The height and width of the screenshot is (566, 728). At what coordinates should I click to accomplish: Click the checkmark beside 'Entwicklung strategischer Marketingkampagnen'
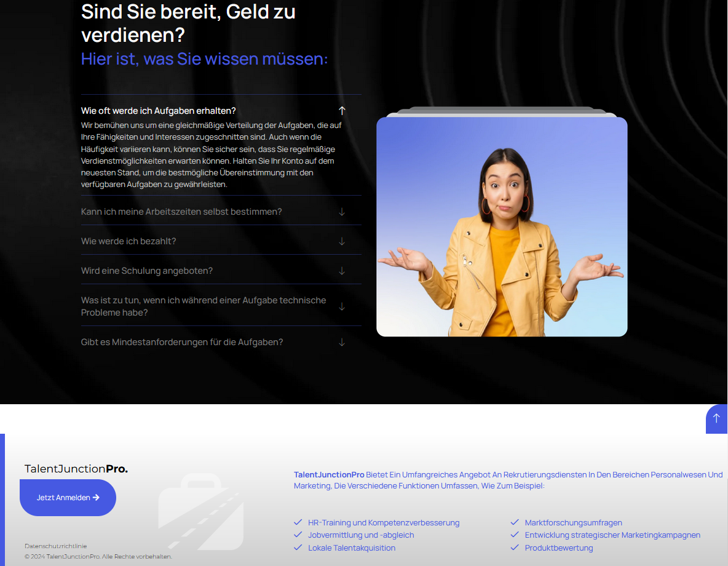tap(515, 535)
